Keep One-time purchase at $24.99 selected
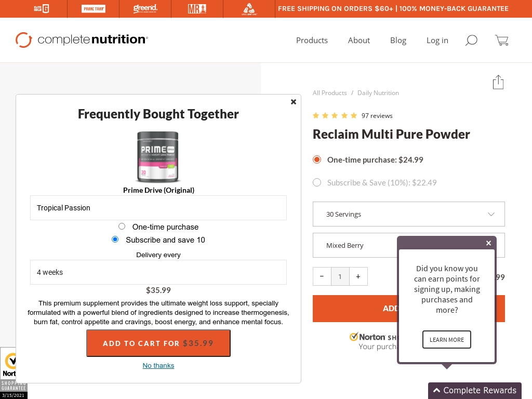This screenshot has height=399, width=532. (x=317, y=159)
